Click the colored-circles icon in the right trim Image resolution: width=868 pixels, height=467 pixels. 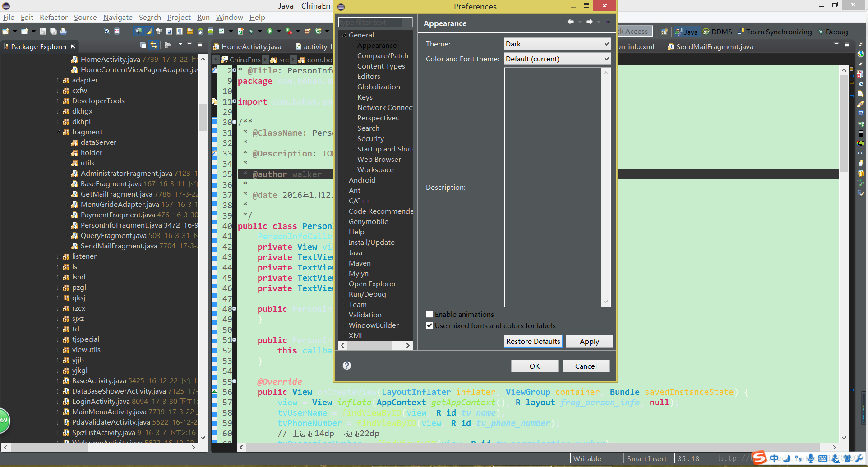click(861, 54)
